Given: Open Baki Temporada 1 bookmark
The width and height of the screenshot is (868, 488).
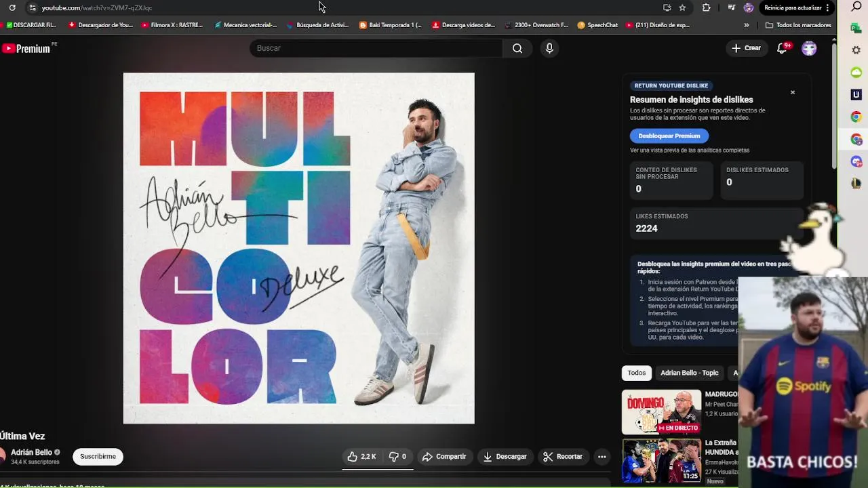Looking at the screenshot, I should pyautogui.click(x=391, y=25).
